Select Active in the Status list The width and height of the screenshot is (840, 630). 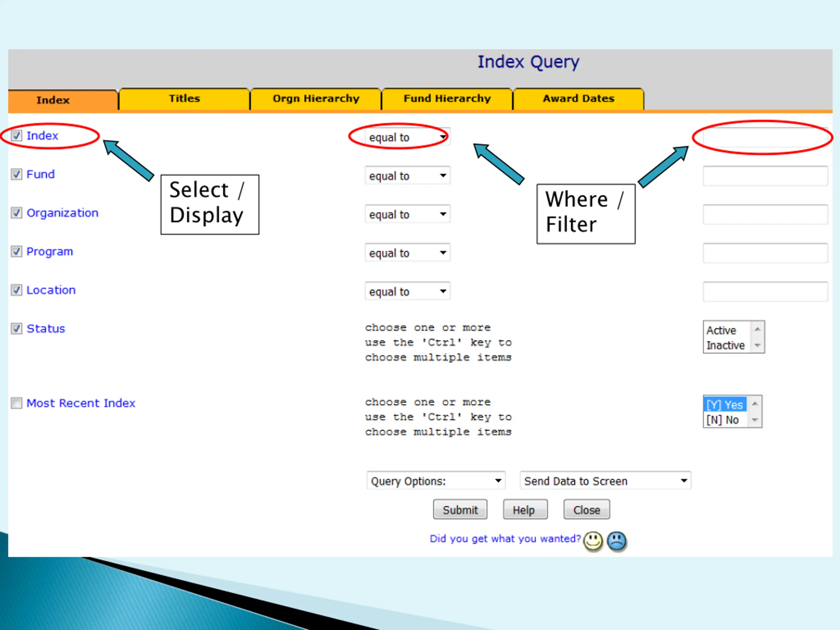[x=727, y=330]
